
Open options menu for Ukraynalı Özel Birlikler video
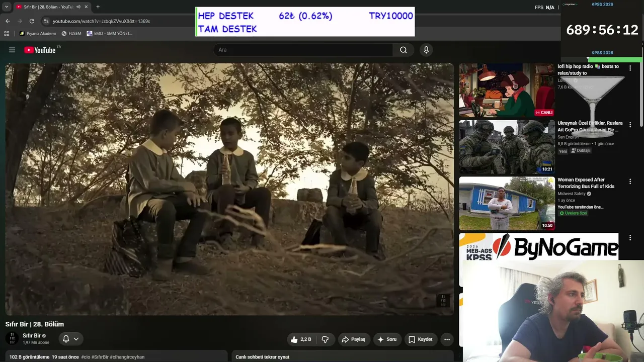click(x=630, y=125)
